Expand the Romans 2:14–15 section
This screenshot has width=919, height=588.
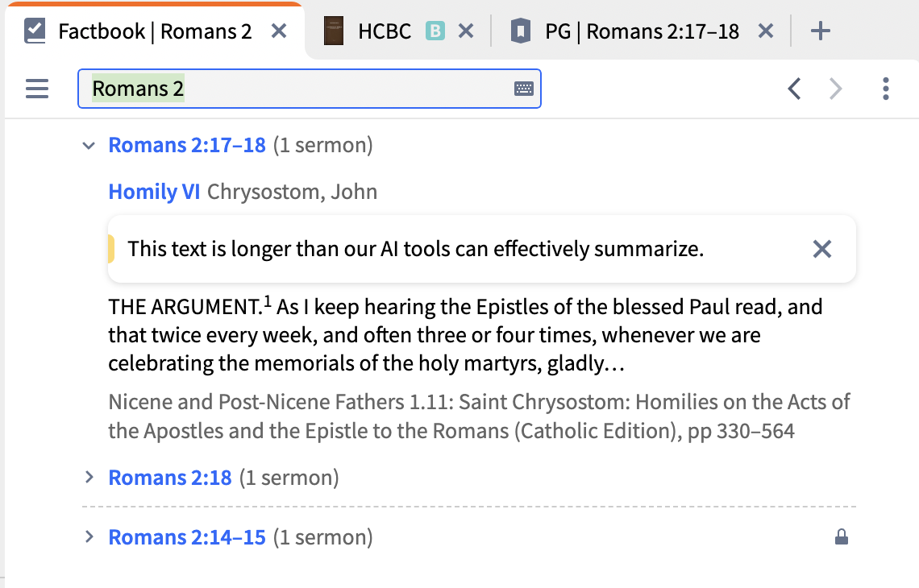pos(89,537)
